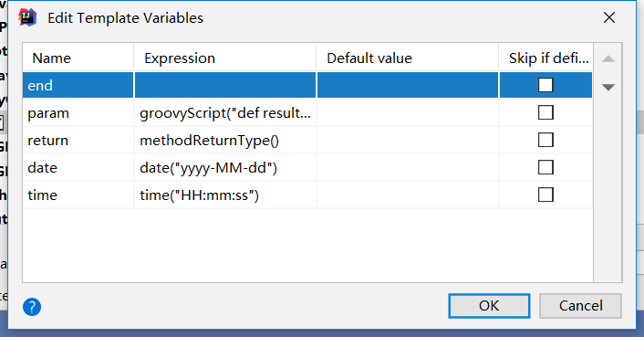Select the param variable row
Image resolution: width=644 pixels, height=337 pixels.
(307, 112)
